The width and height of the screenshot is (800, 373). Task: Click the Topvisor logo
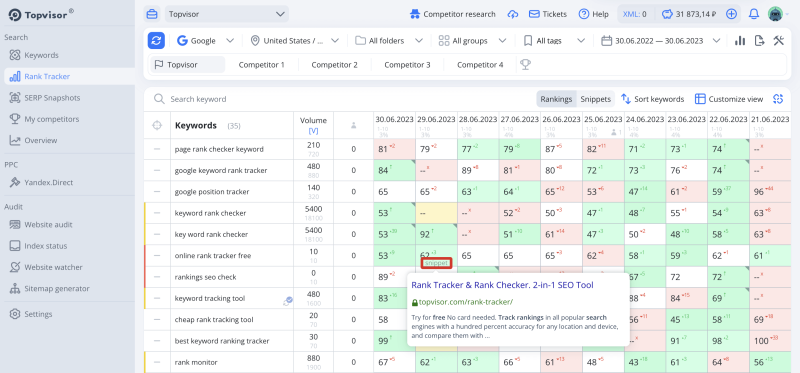(x=41, y=14)
